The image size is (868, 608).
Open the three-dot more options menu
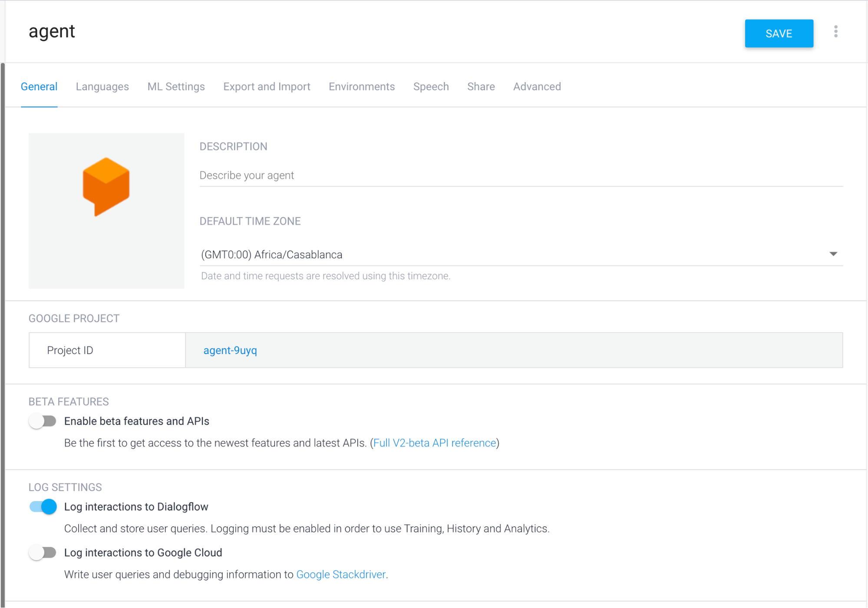click(835, 32)
